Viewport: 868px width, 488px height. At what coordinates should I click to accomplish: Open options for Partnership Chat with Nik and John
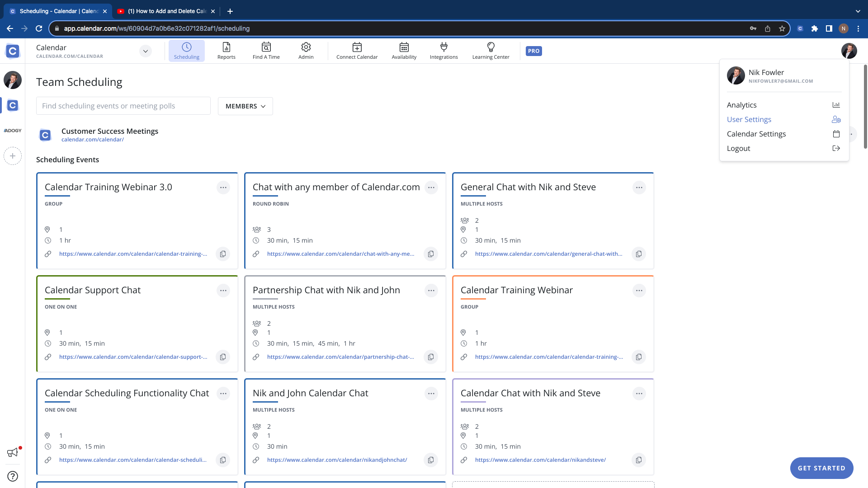pos(431,291)
